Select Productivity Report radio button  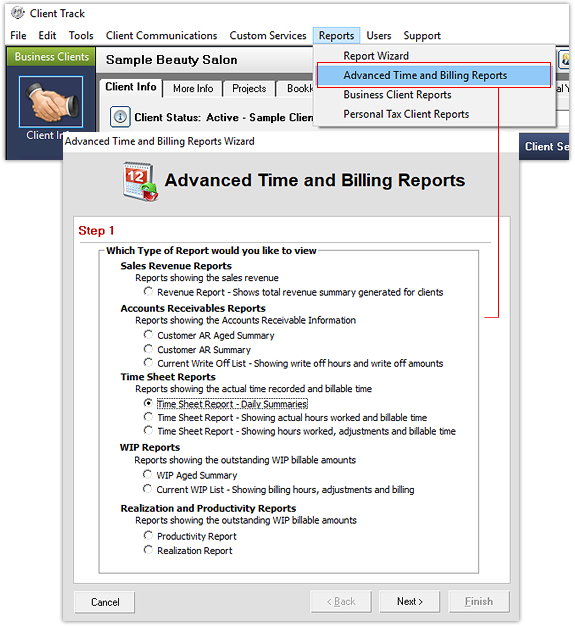coord(148,535)
